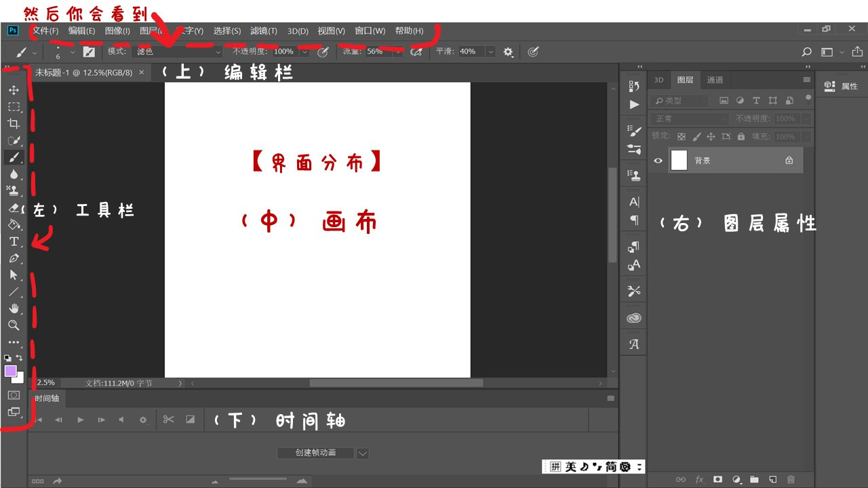
Task: Select the Zoom magnifier tool
Action: point(14,325)
